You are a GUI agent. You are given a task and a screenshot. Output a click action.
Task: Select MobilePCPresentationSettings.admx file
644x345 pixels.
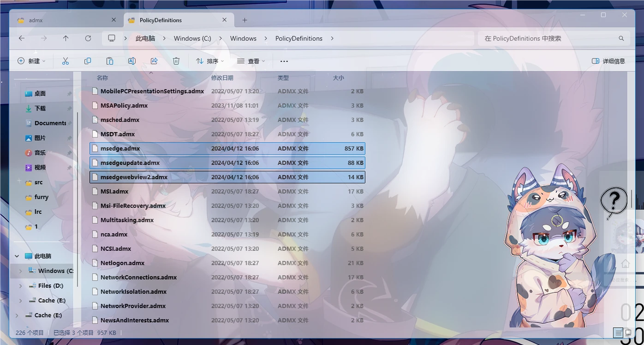pos(227,91)
